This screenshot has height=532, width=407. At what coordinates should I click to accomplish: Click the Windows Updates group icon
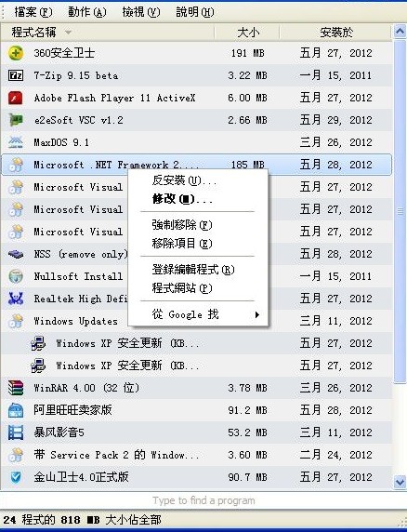16,321
